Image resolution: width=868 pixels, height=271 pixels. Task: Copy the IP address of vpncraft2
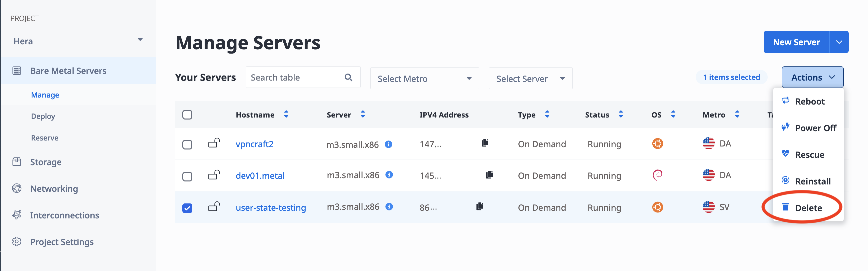tap(485, 143)
